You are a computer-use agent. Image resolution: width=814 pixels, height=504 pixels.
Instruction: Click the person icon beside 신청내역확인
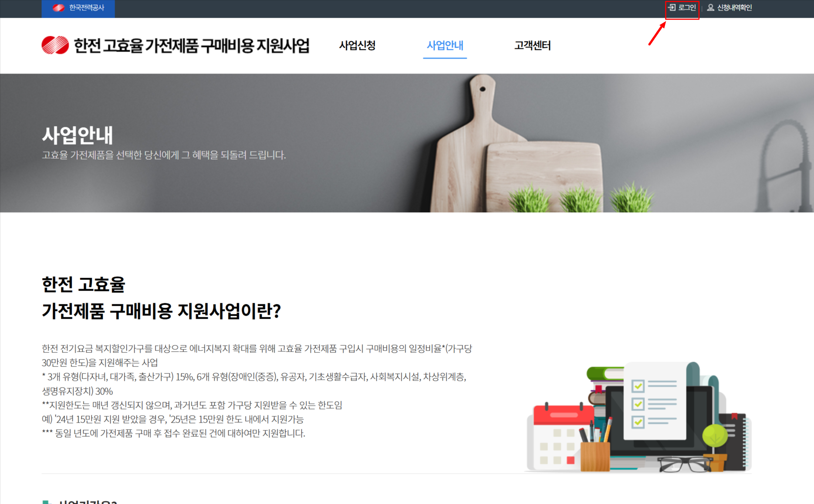tap(710, 7)
